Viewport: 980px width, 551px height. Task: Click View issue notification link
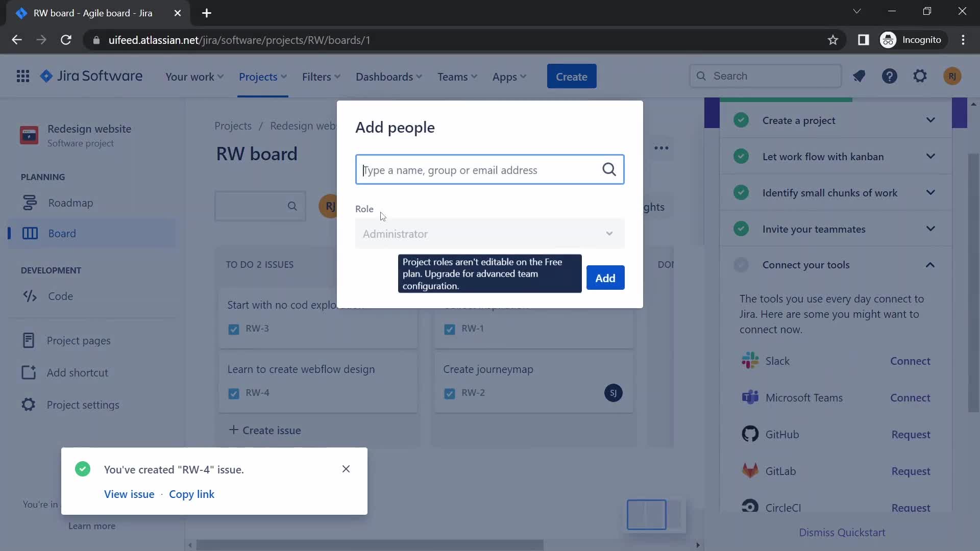coord(129,494)
